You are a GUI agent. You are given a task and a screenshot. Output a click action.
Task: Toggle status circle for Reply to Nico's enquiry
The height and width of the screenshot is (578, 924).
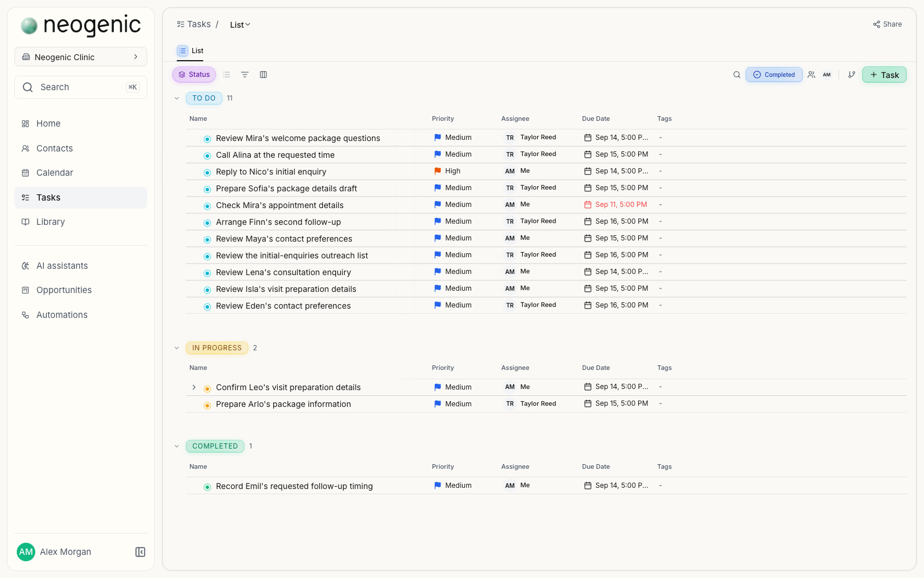tap(207, 172)
